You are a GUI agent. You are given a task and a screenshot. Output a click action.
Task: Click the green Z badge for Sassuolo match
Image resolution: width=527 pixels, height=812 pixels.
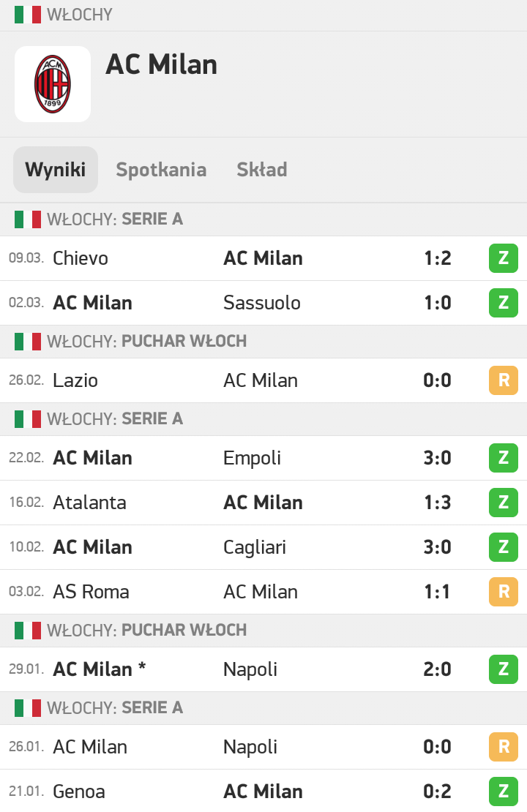(503, 302)
